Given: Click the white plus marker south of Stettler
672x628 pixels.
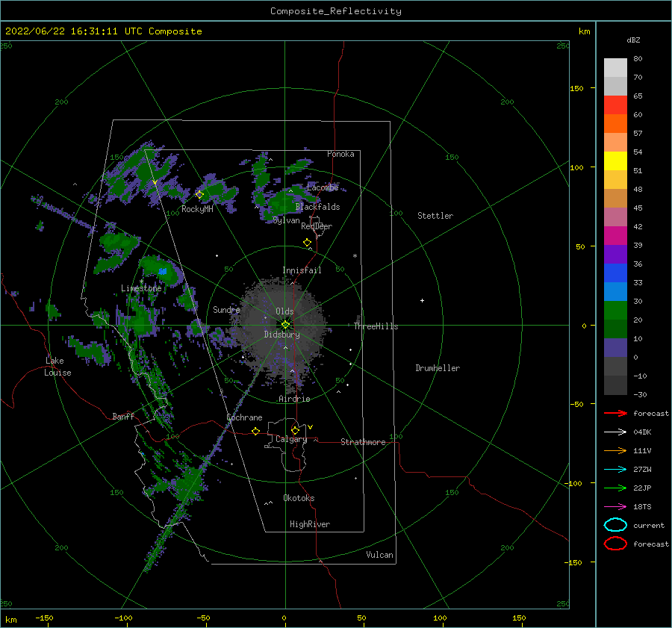Looking at the screenshot, I should 422,300.
